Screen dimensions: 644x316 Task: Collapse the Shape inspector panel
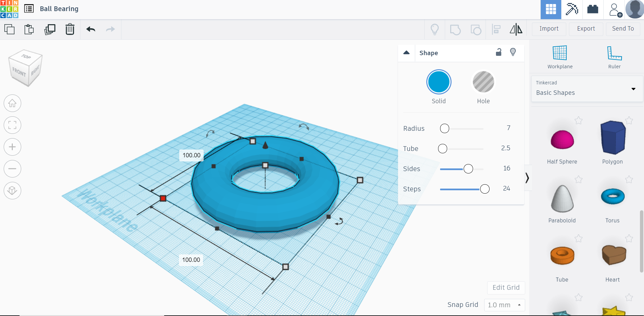click(406, 52)
